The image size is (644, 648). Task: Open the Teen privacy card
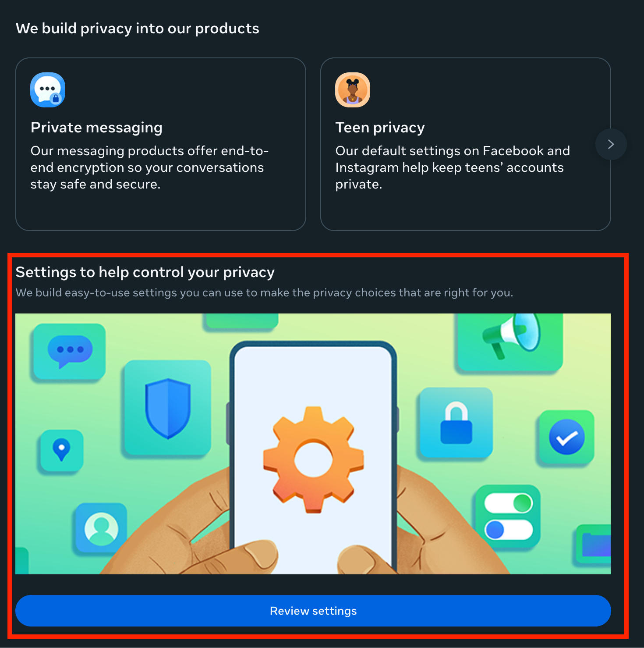tap(466, 144)
